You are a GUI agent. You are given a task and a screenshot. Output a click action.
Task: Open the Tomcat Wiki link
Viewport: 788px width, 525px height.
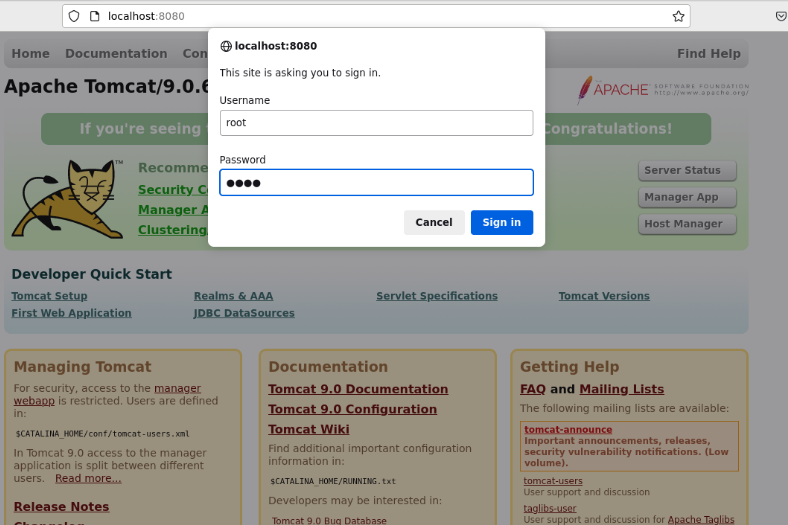[x=309, y=430]
